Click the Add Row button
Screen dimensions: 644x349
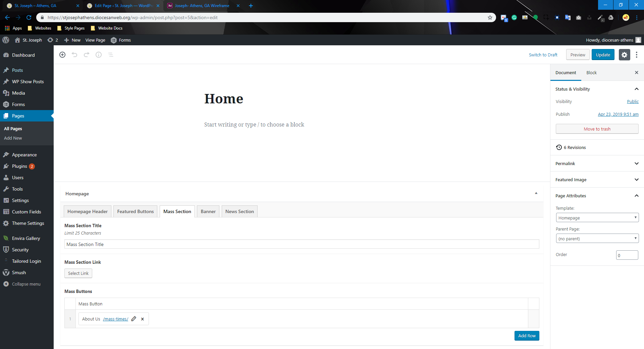tap(527, 336)
